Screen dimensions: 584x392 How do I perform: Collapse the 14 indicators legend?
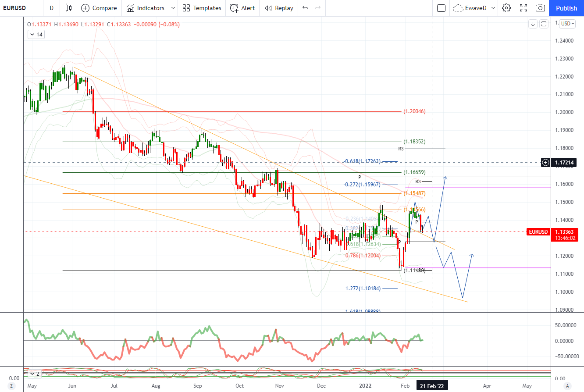[x=36, y=34]
